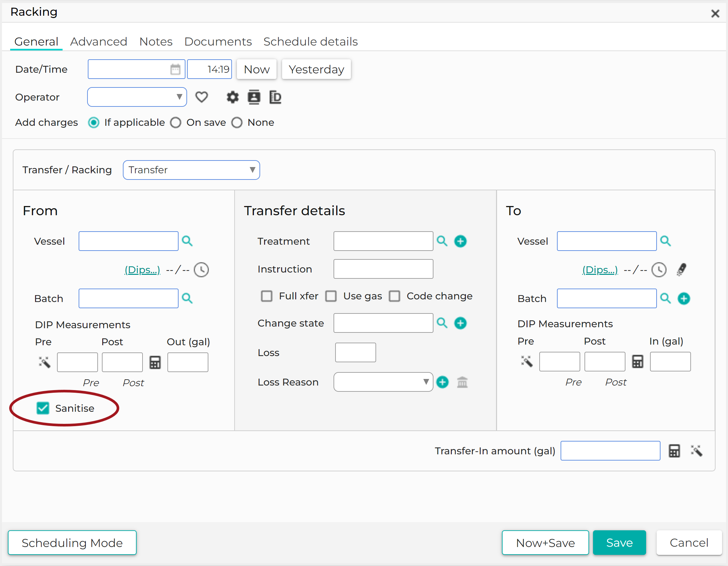Select the On save charges option

point(176,123)
